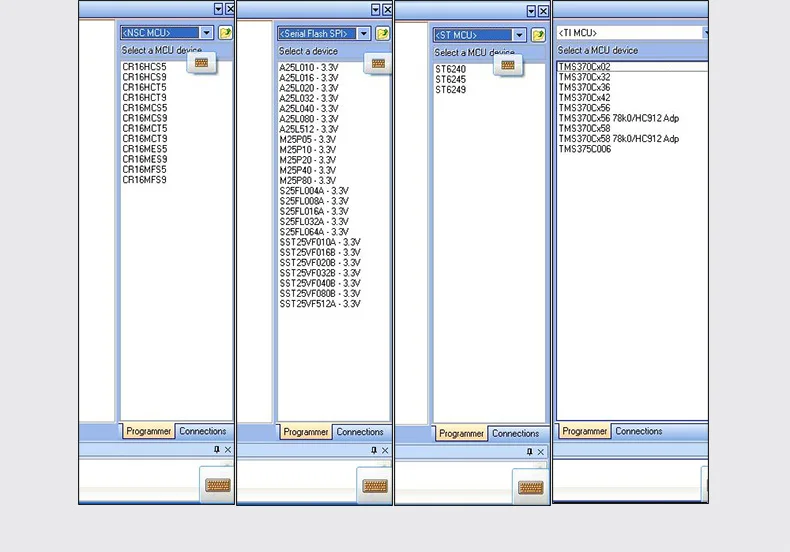Screen dimensions: 790x552
Task: Close the ST MCU panel
Action: click(x=543, y=11)
